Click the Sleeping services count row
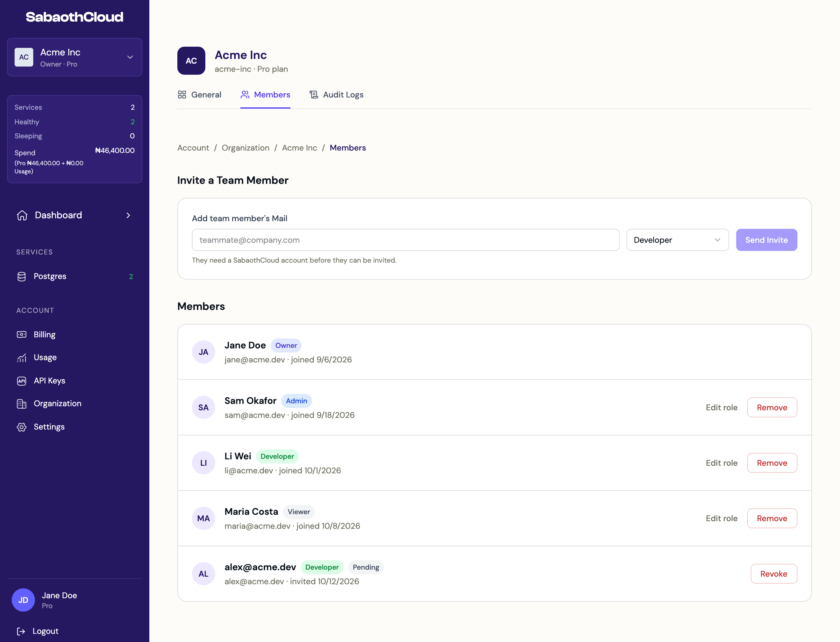Viewport: 840px width, 642px height. pyautogui.click(x=74, y=136)
